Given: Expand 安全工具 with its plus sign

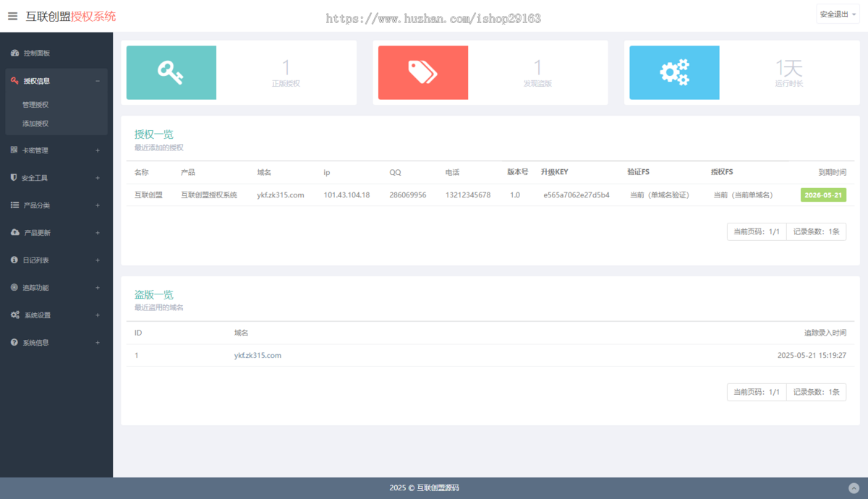Looking at the screenshot, I should pos(98,178).
